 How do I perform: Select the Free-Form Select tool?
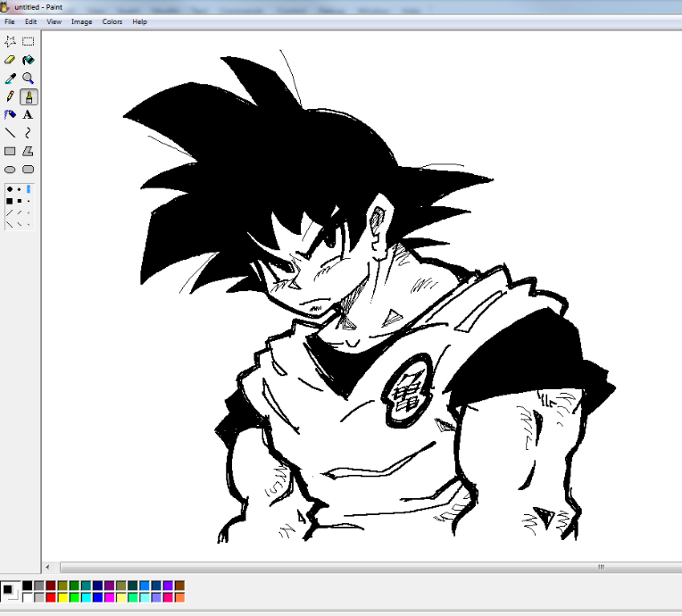click(10, 41)
